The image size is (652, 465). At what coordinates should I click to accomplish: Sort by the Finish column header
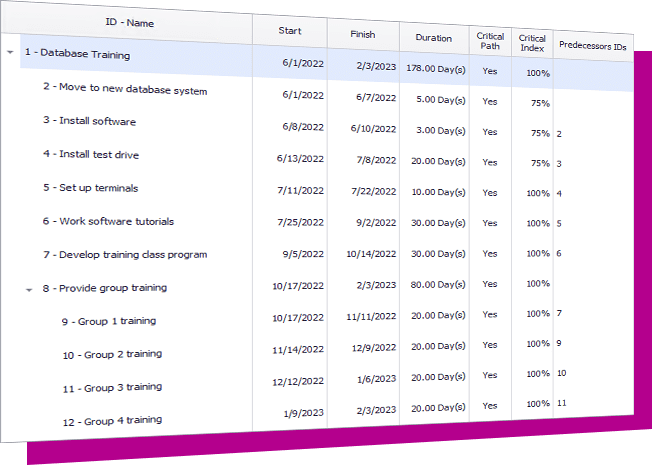click(363, 34)
